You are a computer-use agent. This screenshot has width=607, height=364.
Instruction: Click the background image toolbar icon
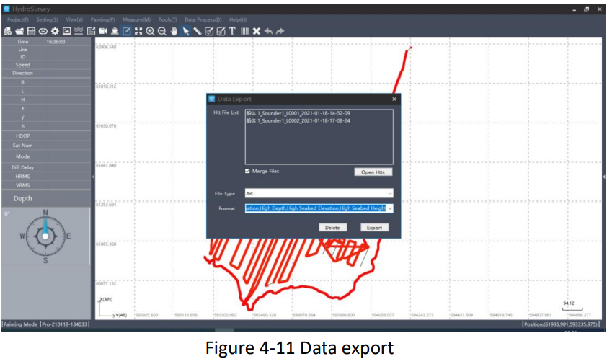pyautogui.click(x=66, y=32)
